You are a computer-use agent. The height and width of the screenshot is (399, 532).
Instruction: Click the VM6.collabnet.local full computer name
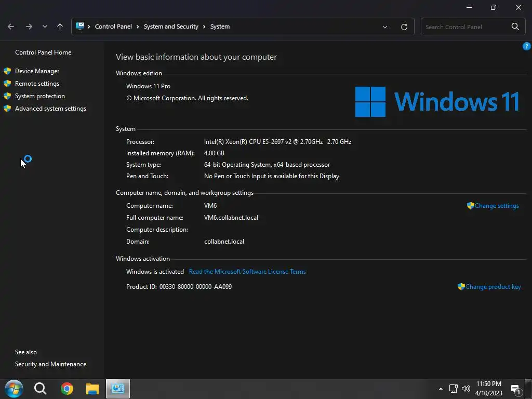pos(231,218)
